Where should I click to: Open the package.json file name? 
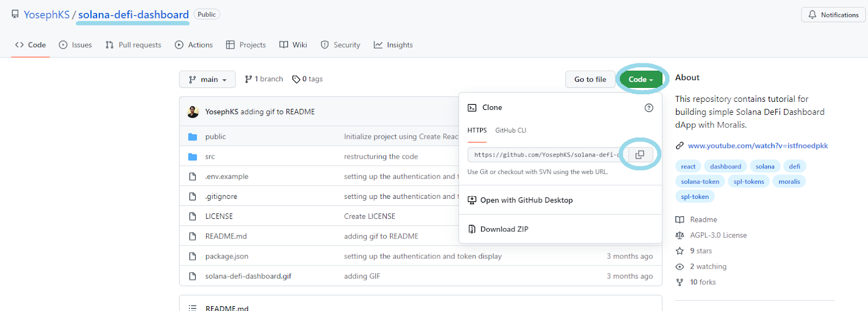pos(227,256)
